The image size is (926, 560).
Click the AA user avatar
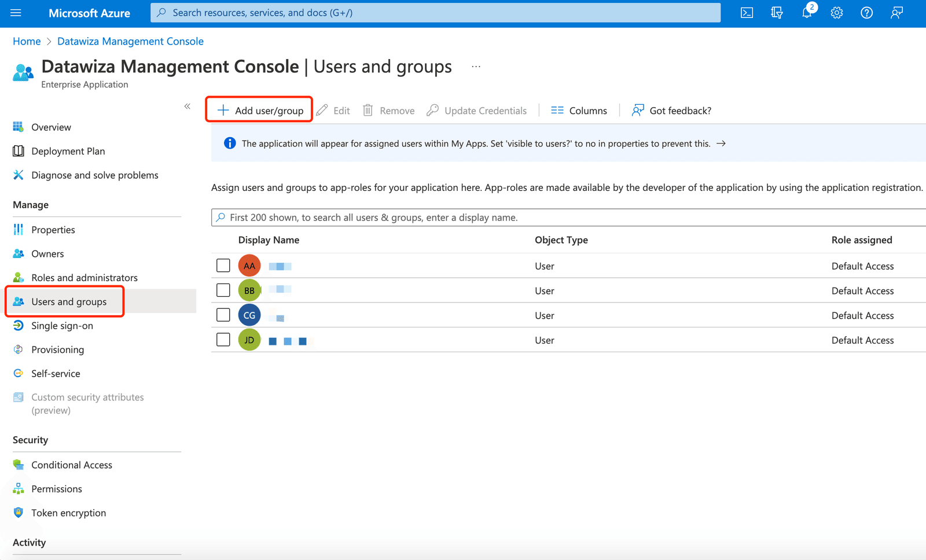coord(249,266)
